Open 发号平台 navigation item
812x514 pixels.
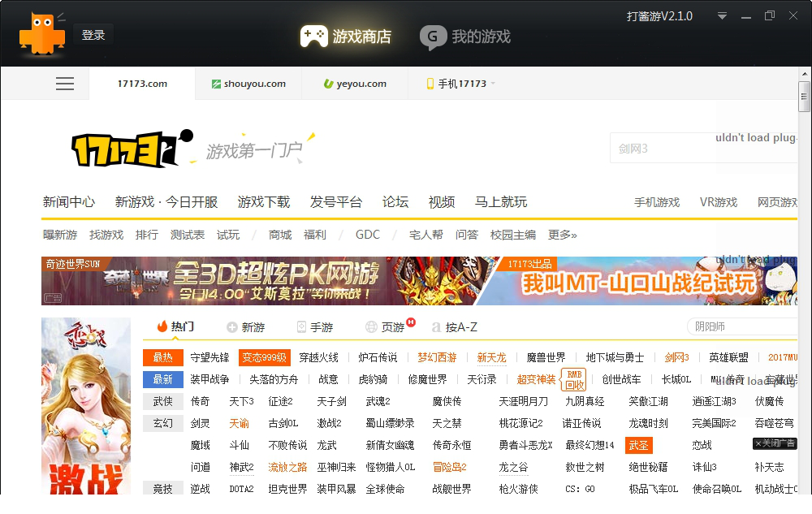(336, 202)
